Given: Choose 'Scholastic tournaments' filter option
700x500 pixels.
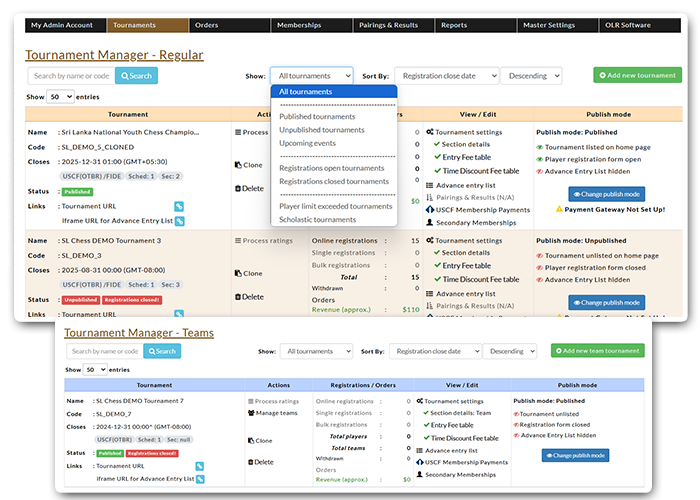Looking at the screenshot, I should (317, 219).
